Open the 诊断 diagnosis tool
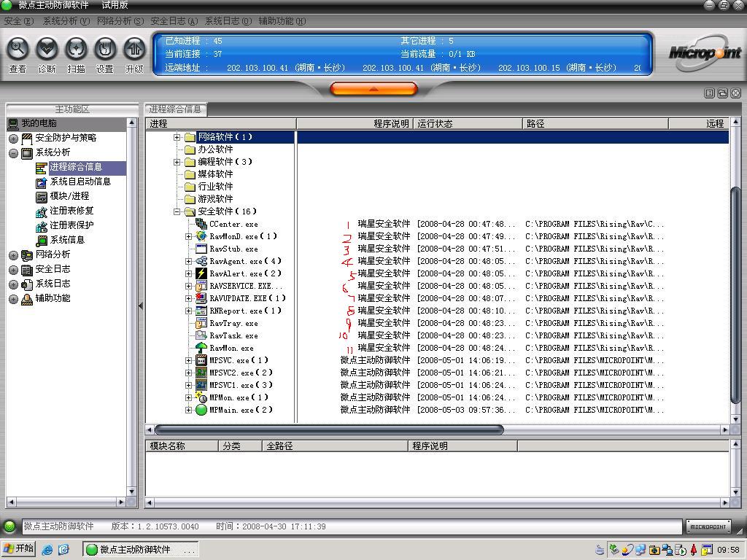 tap(47, 49)
